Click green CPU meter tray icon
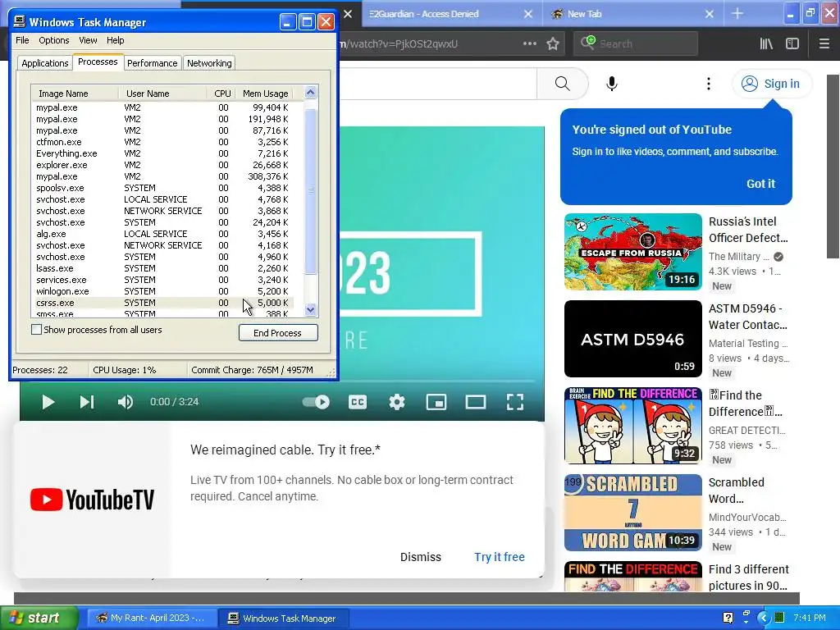840x630 pixels. click(779, 618)
